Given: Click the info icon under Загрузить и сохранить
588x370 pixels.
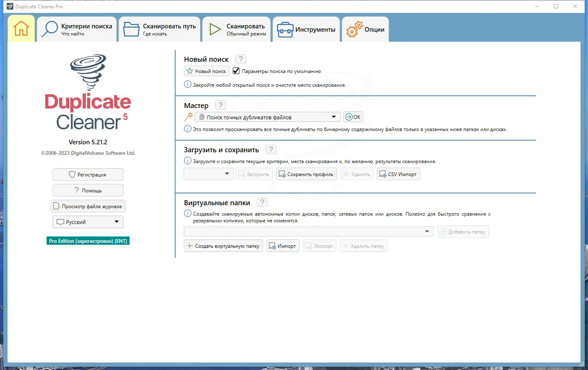Looking at the screenshot, I should click(188, 161).
